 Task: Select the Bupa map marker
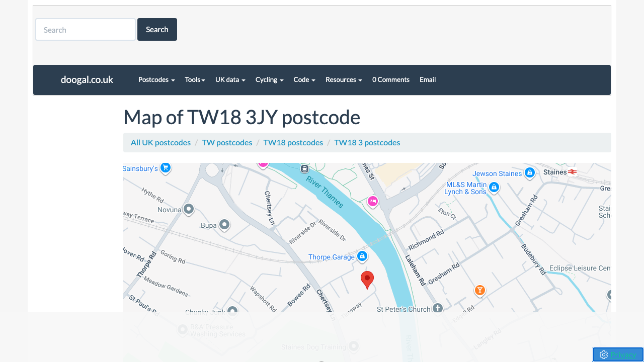click(223, 225)
